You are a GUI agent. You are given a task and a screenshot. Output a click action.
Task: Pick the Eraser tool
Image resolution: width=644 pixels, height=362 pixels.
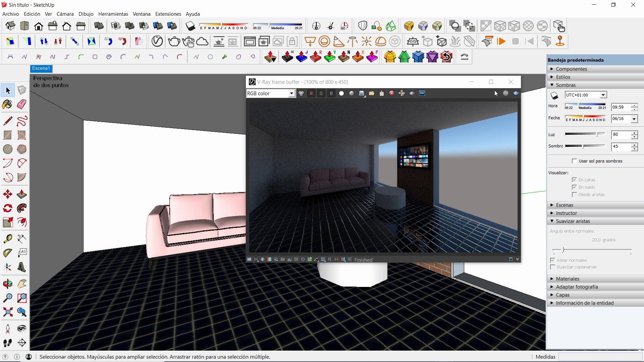[22, 105]
